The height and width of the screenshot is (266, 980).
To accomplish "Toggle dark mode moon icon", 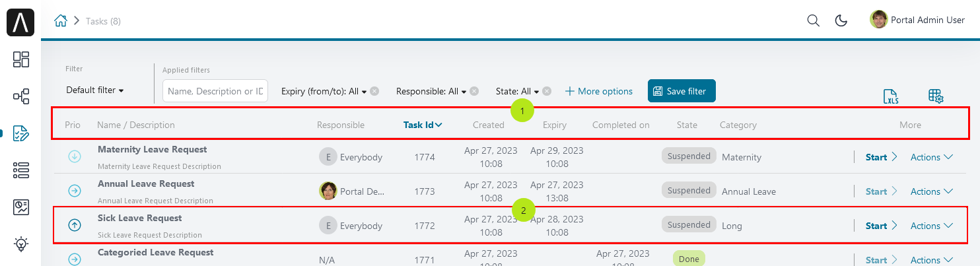I will click(x=841, y=20).
